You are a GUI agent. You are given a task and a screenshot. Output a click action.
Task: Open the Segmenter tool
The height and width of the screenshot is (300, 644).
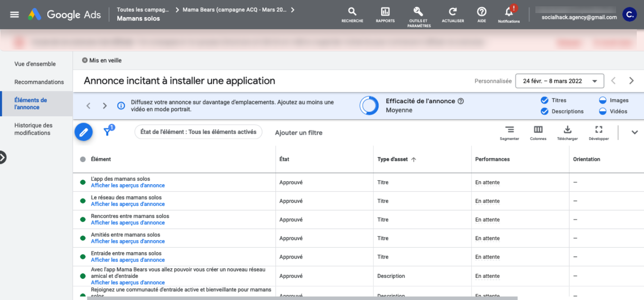[509, 130]
